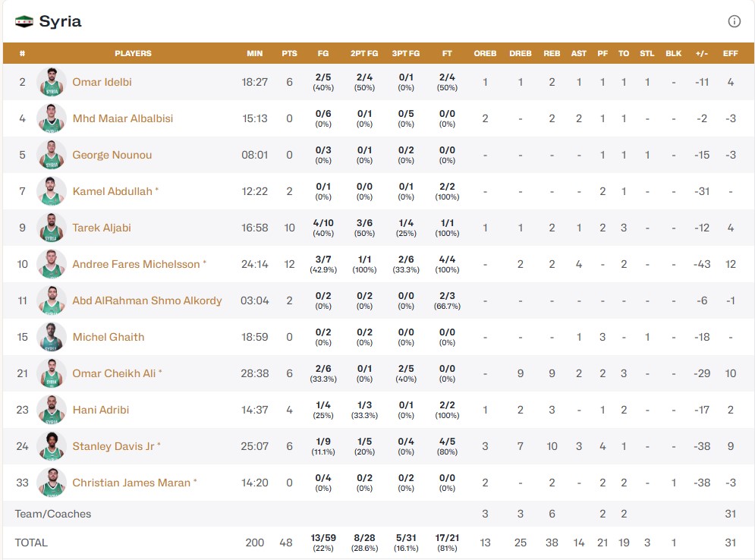Select the EFF column header
The width and height of the screenshot is (755, 560).
coord(730,54)
